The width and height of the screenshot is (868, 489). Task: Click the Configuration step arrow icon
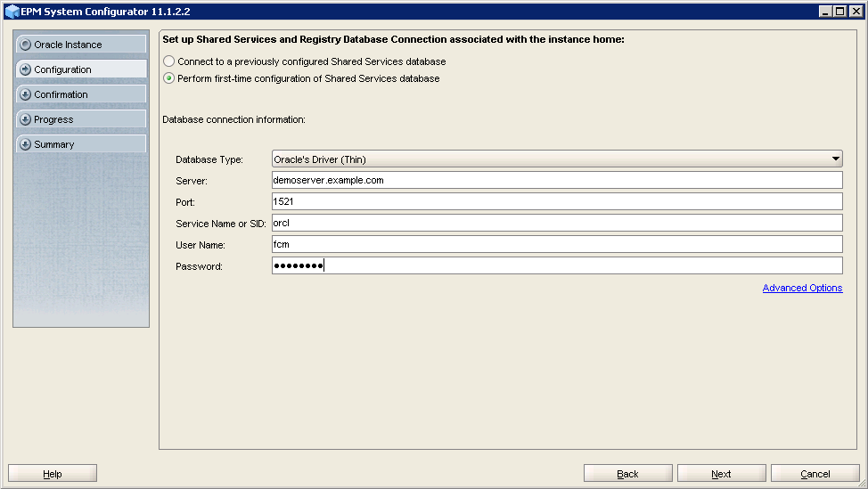[x=25, y=69]
